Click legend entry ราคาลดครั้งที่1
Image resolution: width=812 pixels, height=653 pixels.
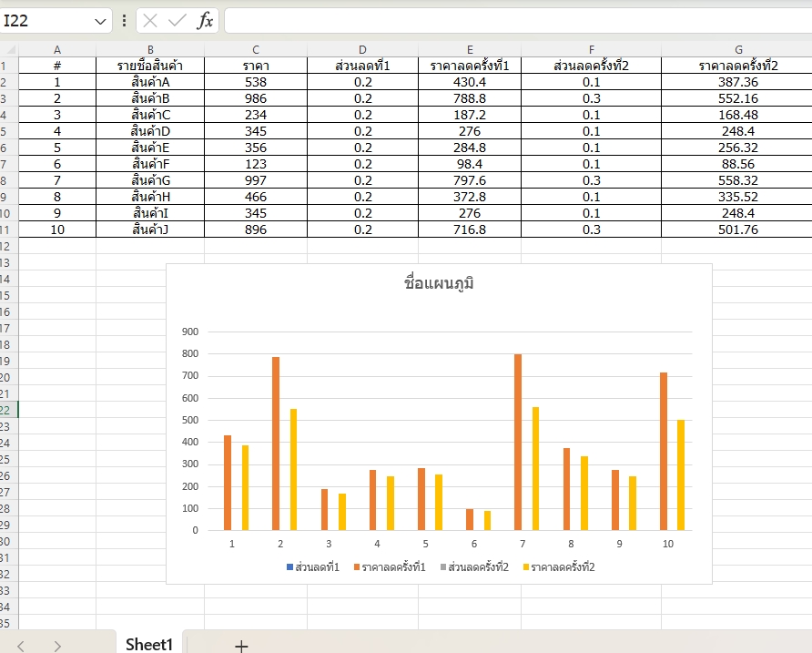390,567
